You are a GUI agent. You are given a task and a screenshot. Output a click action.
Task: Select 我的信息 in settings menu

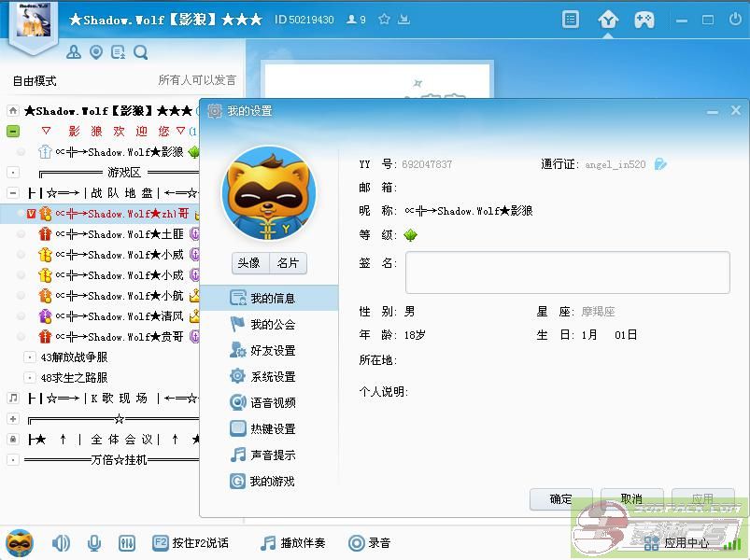coord(269,298)
